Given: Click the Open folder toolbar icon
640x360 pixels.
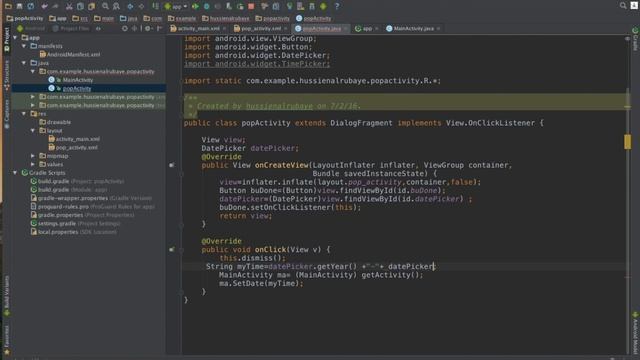Looking at the screenshot, I should click(8, 6).
